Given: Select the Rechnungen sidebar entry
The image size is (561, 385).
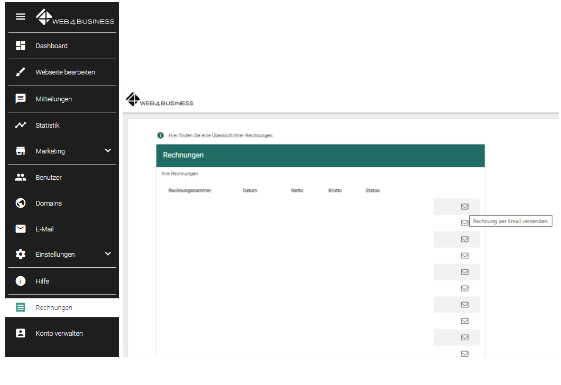Looking at the screenshot, I should tap(62, 307).
